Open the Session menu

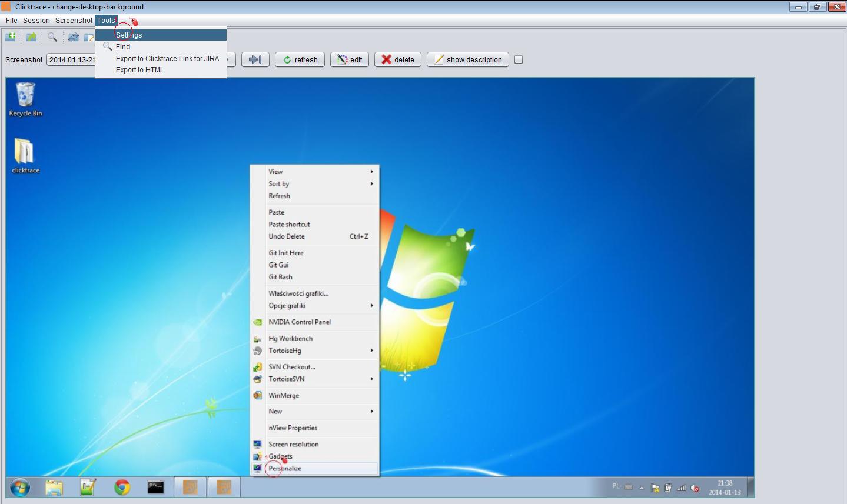(36, 20)
